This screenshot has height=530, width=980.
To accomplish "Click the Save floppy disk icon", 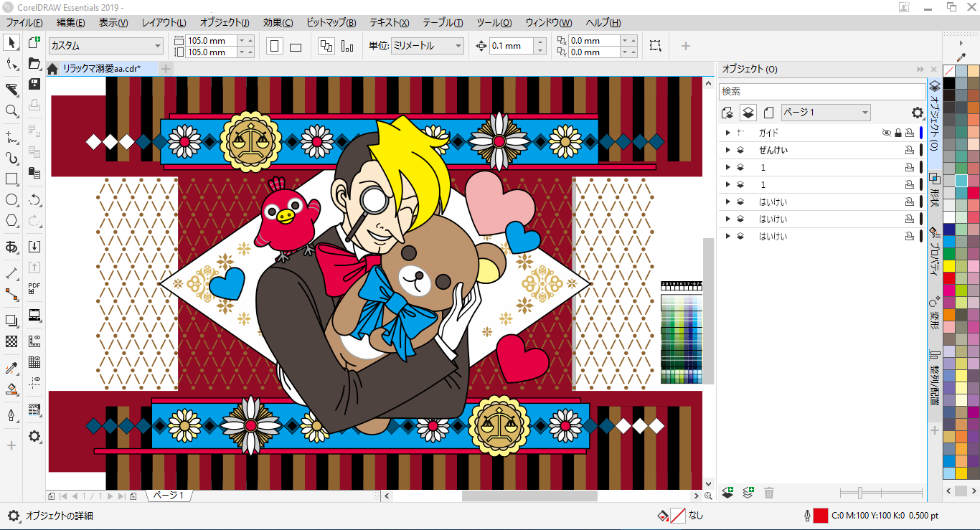I will tap(34, 84).
